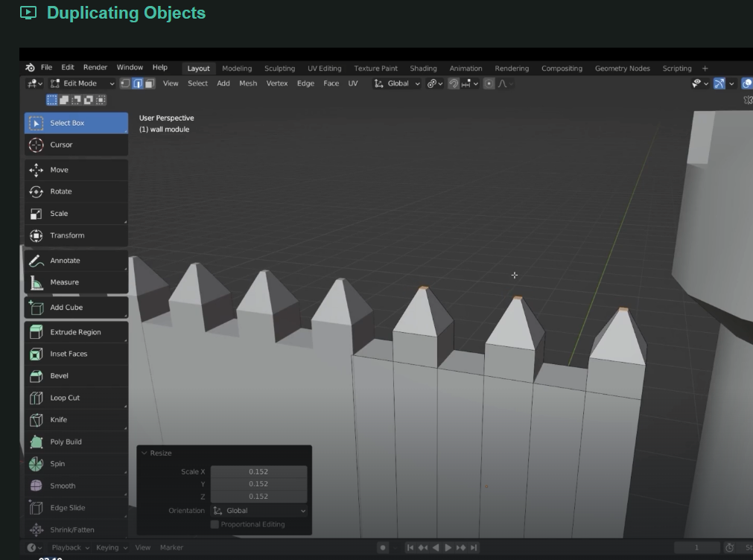Viewport: 753px width, 560px height.
Task: Switch to the Sculpting workspace tab
Action: (279, 69)
